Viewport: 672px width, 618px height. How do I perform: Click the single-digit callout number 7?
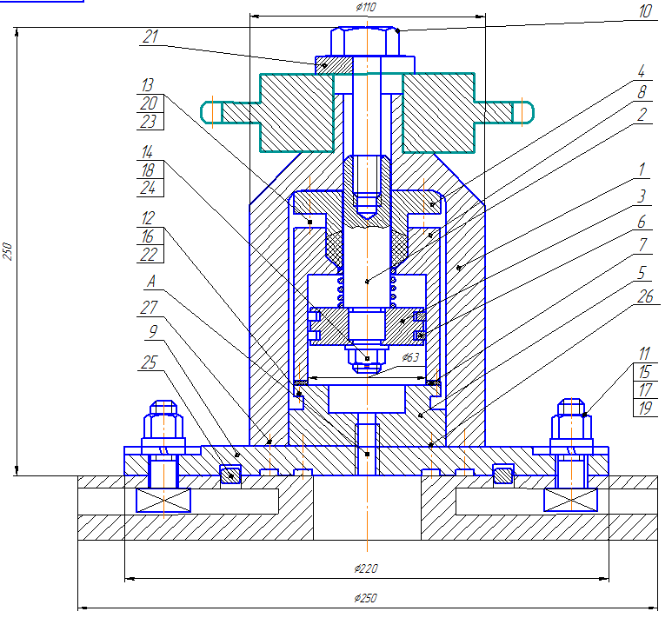(x=642, y=245)
